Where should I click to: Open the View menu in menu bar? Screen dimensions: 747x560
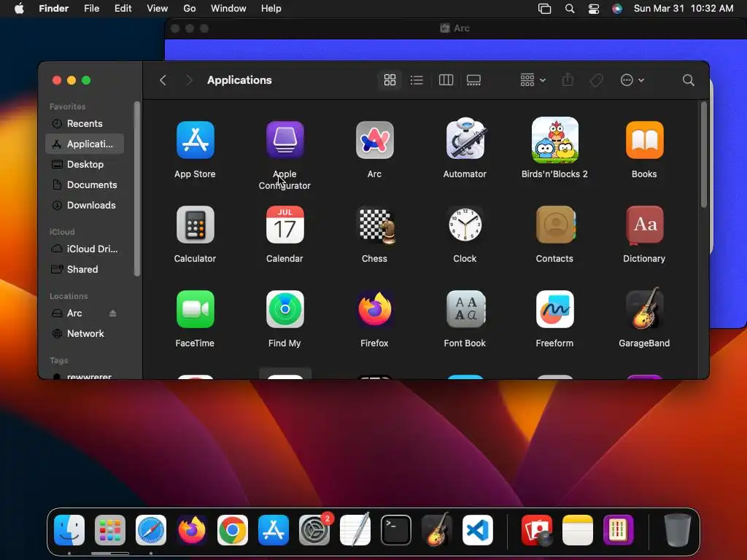[158, 9]
